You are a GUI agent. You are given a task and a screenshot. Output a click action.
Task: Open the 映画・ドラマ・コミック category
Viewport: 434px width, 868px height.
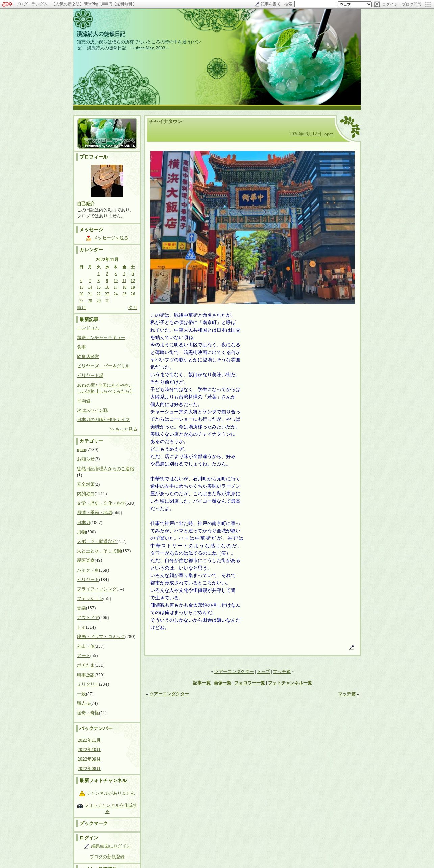[101, 637]
